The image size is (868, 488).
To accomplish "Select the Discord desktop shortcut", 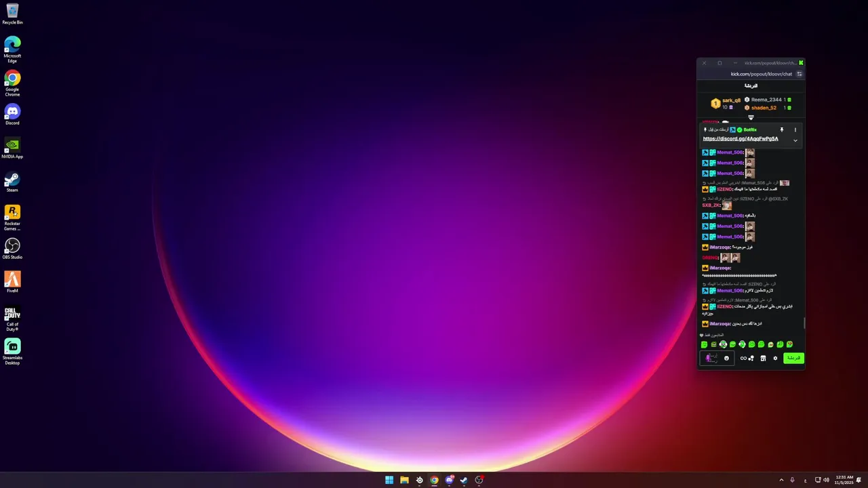I will coord(12,114).
